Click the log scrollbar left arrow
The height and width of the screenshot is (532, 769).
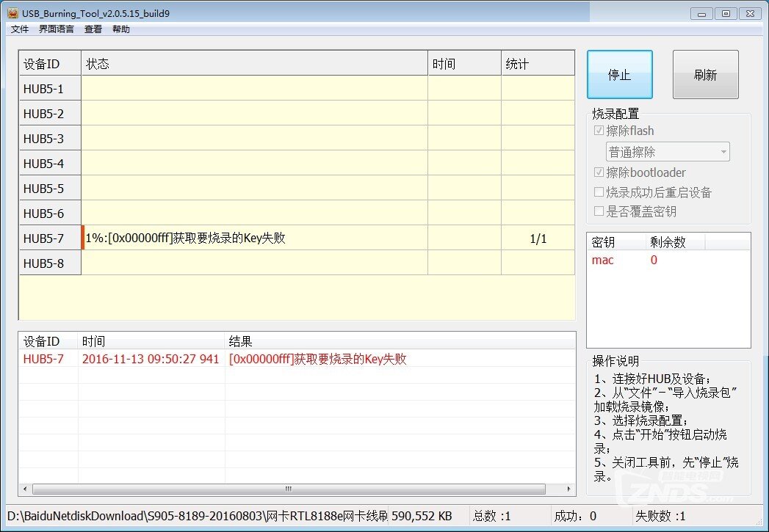26,489
